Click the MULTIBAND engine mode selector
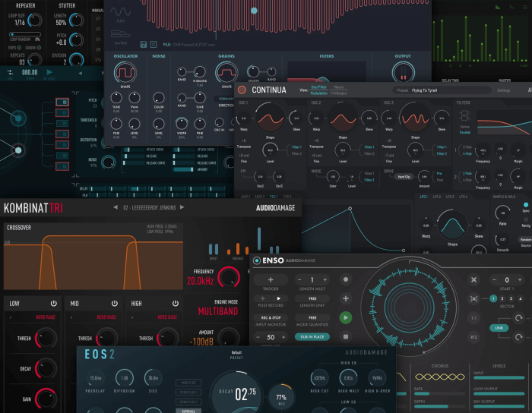Screen dimensions: 532x413 point(218,311)
